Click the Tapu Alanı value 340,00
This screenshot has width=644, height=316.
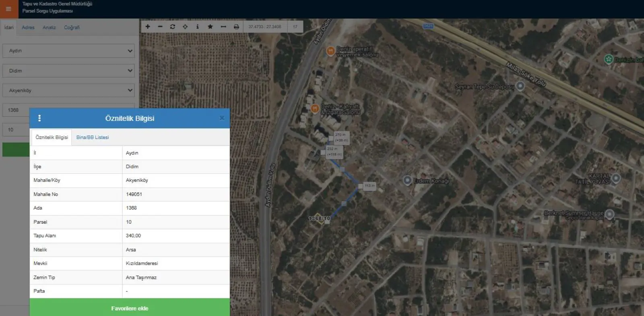[133, 236]
